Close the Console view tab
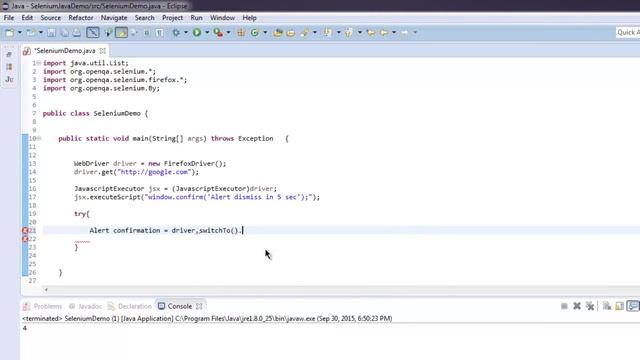Viewport: 640px width, 360px height. 199,306
